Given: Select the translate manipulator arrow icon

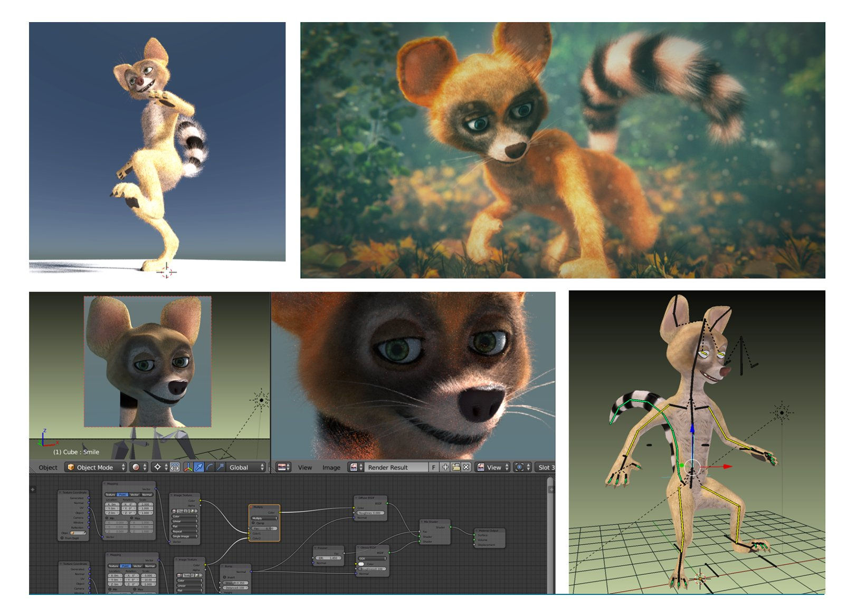Looking at the screenshot, I should (199, 467).
